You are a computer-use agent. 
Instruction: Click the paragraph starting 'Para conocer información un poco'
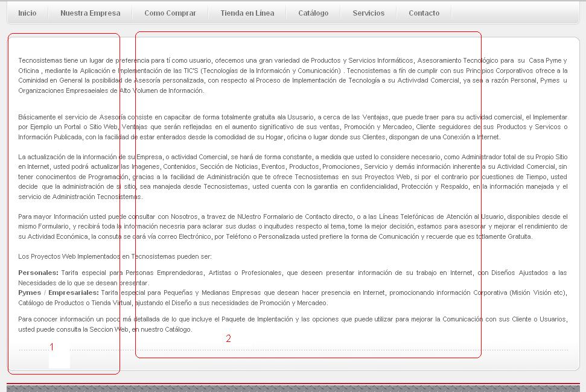pyautogui.click(x=293, y=324)
